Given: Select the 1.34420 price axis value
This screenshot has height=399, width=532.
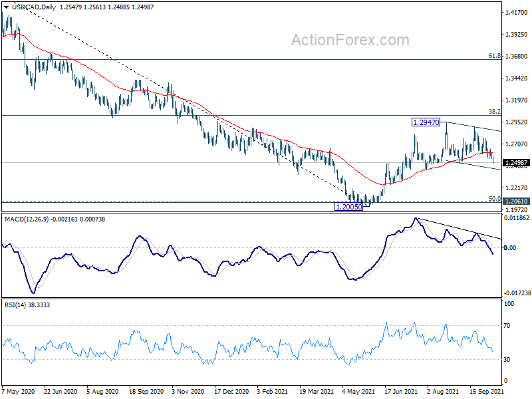Looking at the screenshot, I should point(517,78).
